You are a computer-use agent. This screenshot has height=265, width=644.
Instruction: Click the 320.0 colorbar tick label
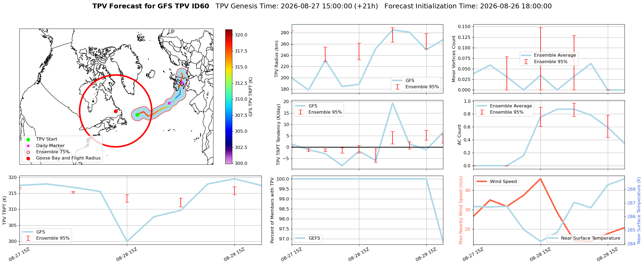(241, 35)
